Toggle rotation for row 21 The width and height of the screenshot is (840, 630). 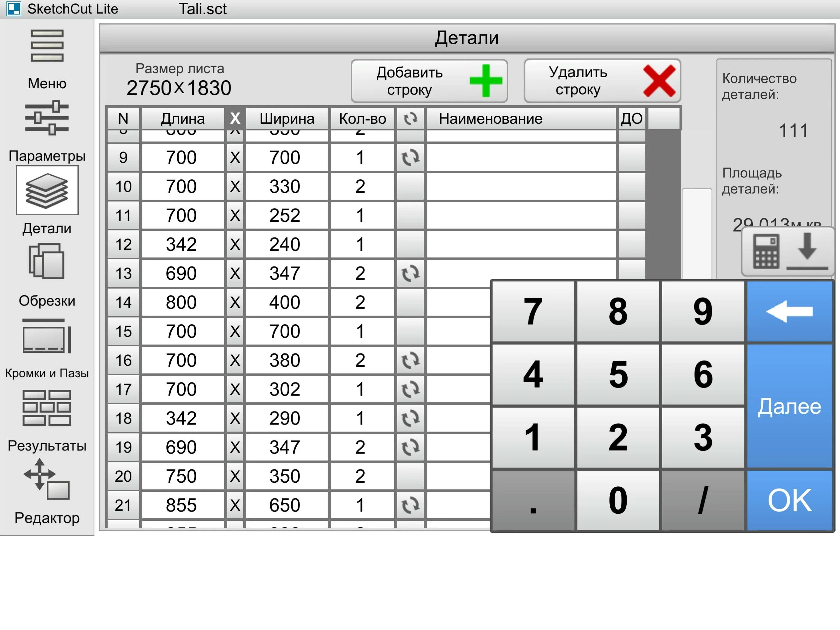pos(410,505)
